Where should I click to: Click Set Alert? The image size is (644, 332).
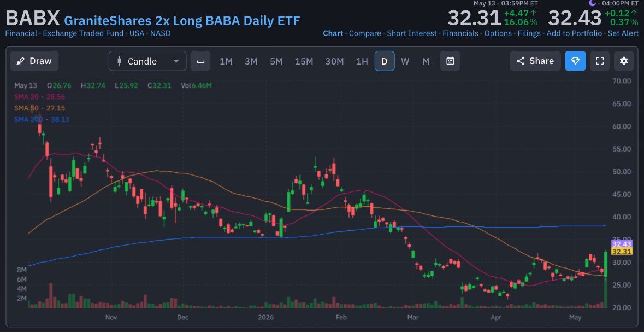coord(623,33)
